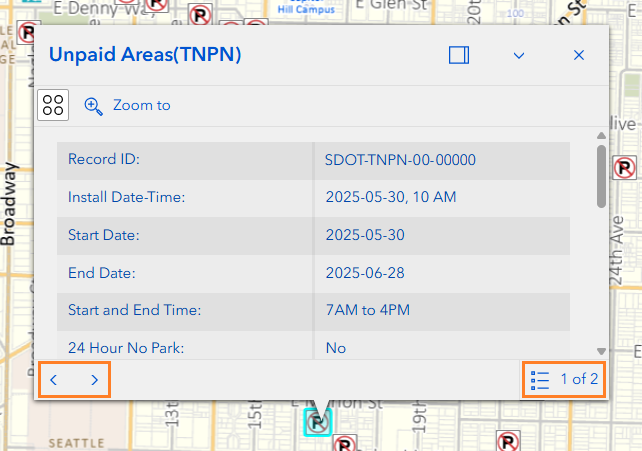Select the no-parking marker at bottom right
The image size is (642, 451).
509,440
